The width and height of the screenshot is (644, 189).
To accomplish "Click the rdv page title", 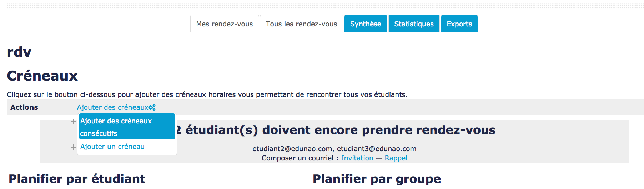I will point(19,52).
